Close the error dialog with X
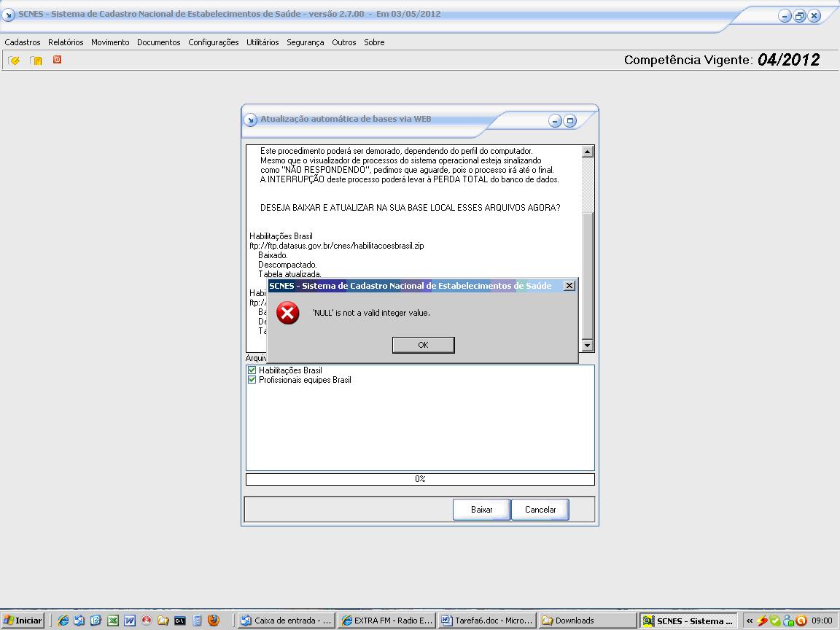The width and height of the screenshot is (840, 630). click(x=569, y=286)
